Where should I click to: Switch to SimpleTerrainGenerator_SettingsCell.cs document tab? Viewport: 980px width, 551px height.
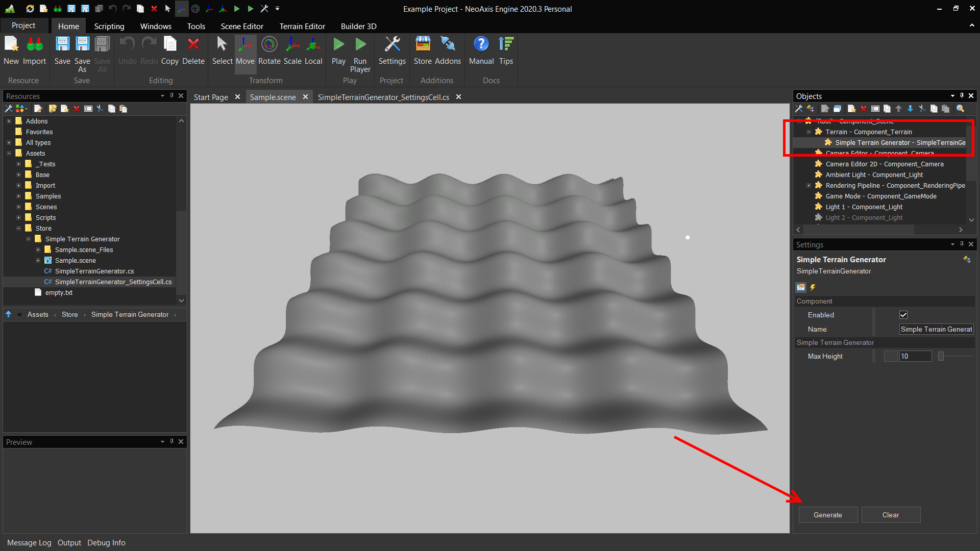(383, 97)
